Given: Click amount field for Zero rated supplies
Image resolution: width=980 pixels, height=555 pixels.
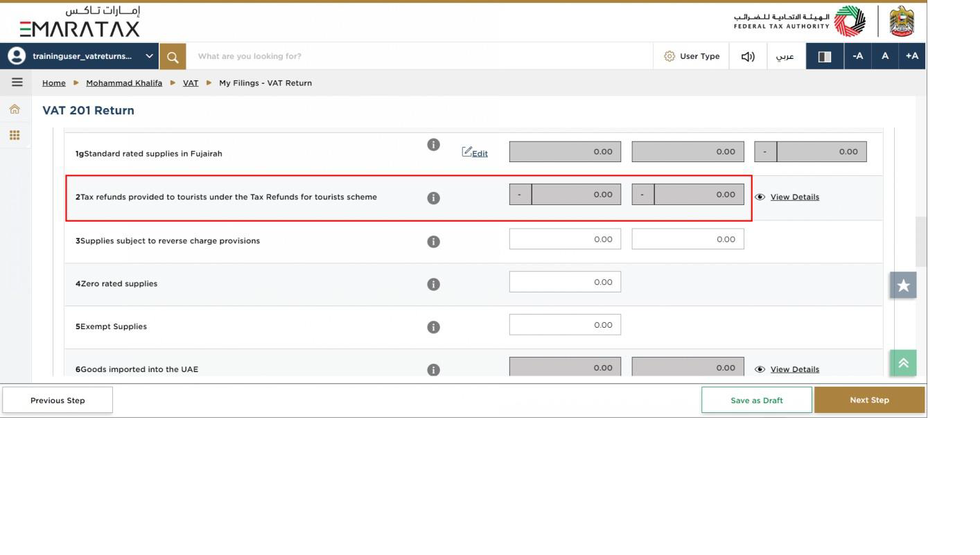Looking at the screenshot, I should point(565,282).
